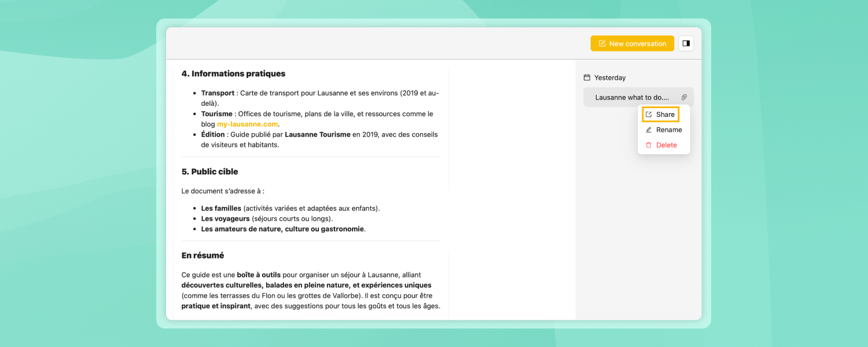
Task: Choose Rename from the conversation menu
Action: pyautogui.click(x=664, y=130)
